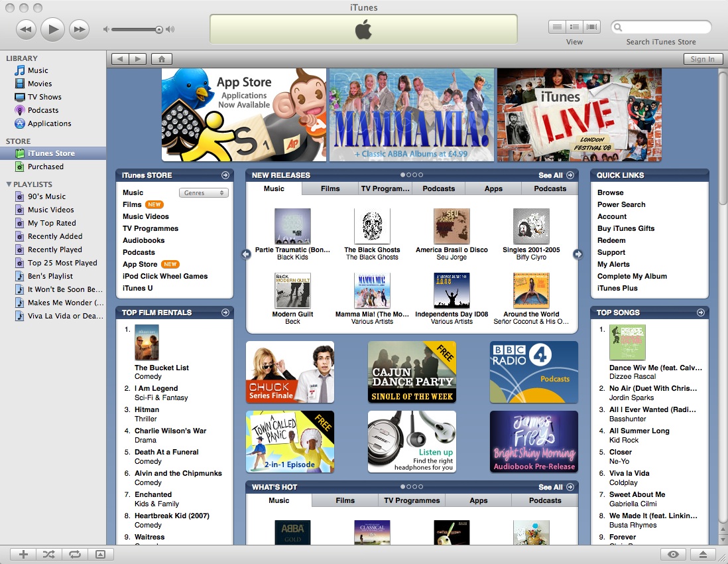This screenshot has width=728, height=564.
Task: Show next page of new releases
Action: point(577,254)
